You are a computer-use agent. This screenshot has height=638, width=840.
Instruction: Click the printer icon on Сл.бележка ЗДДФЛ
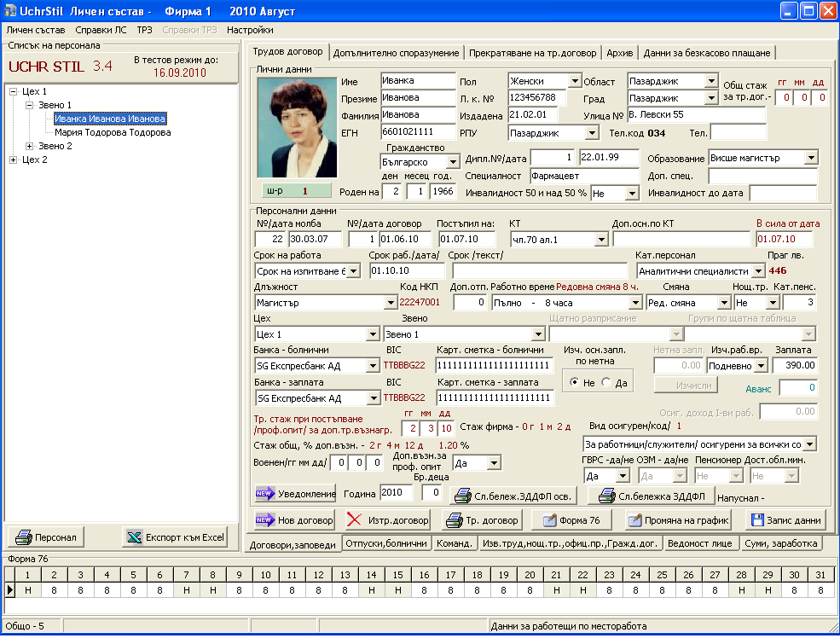tap(607, 495)
